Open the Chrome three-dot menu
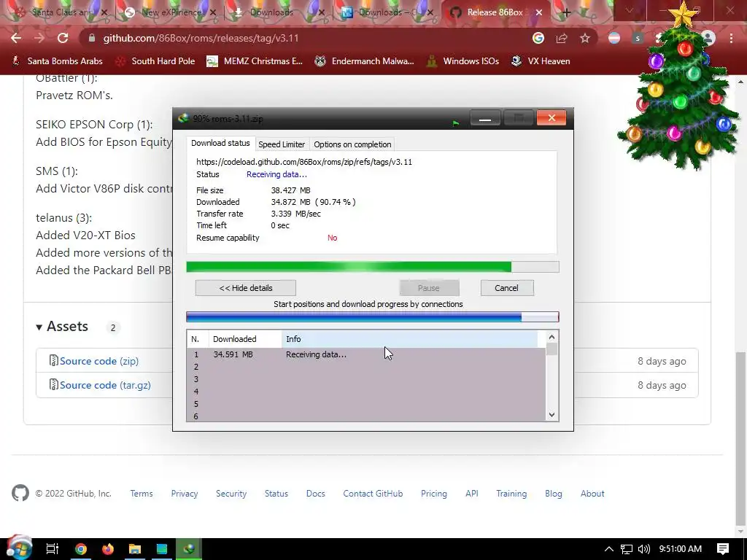 (731, 38)
